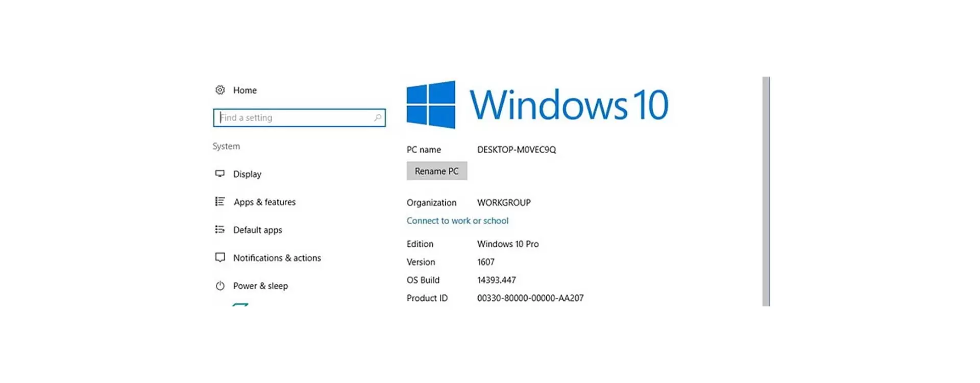Click the Windows 10 Pro edition value
Viewport: 980px width, 383px height.
pyautogui.click(x=508, y=244)
